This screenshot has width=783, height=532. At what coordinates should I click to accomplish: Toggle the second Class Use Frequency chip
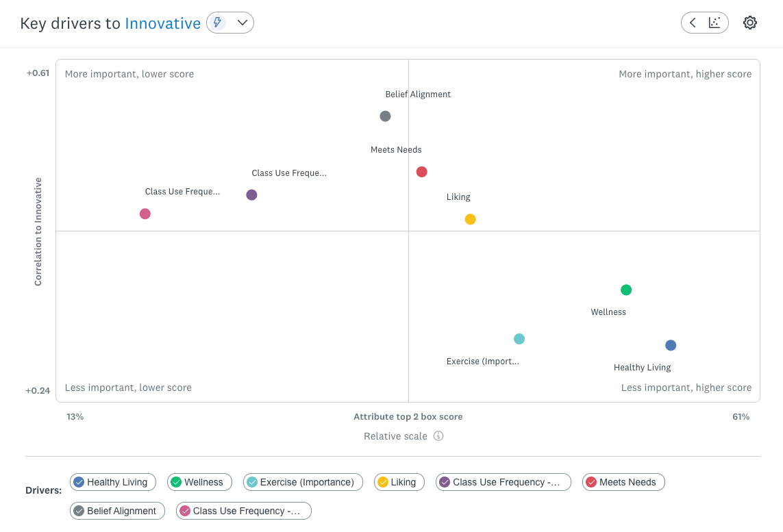pos(243,511)
